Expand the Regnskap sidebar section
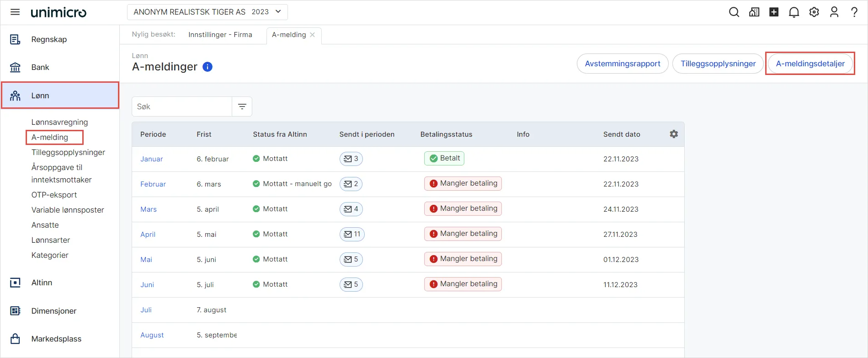Image resolution: width=868 pixels, height=358 pixels. (49, 39)
